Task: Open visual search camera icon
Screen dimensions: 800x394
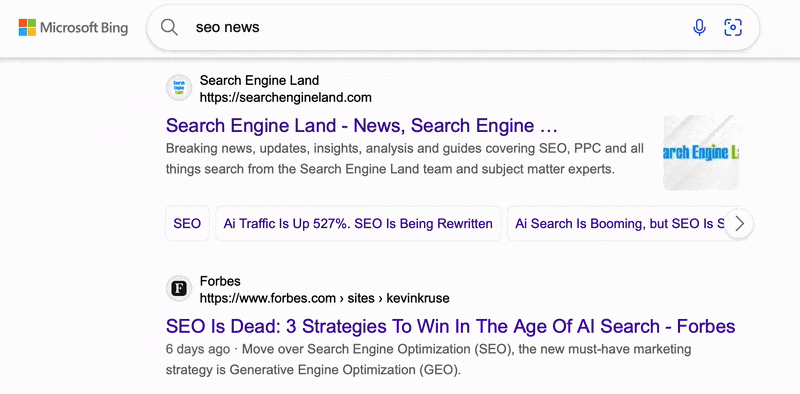Action: tap(733, 28)
